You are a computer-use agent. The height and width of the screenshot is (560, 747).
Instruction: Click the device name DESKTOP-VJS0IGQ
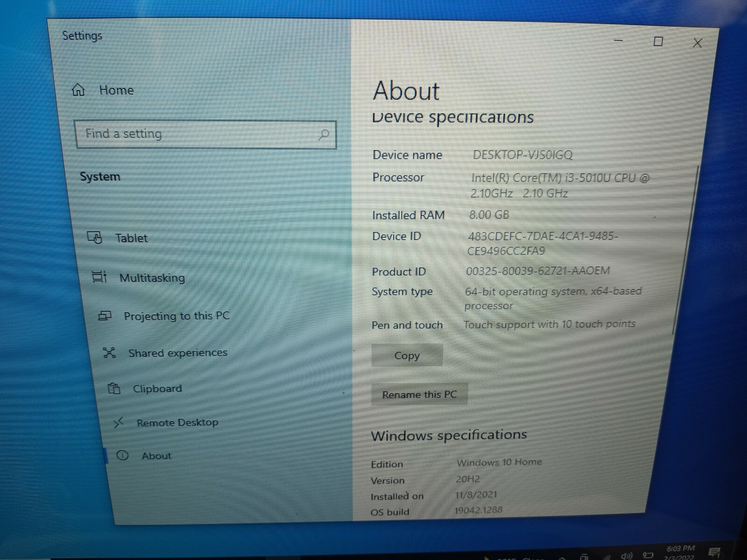click(x=522, y=155)
